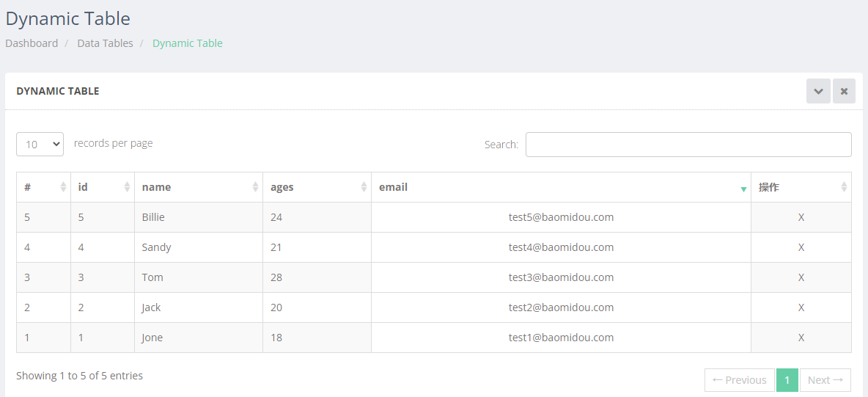Screen dimensions: 868x397
Task: Delete Sandy's row with X
Action: (801, 247)
